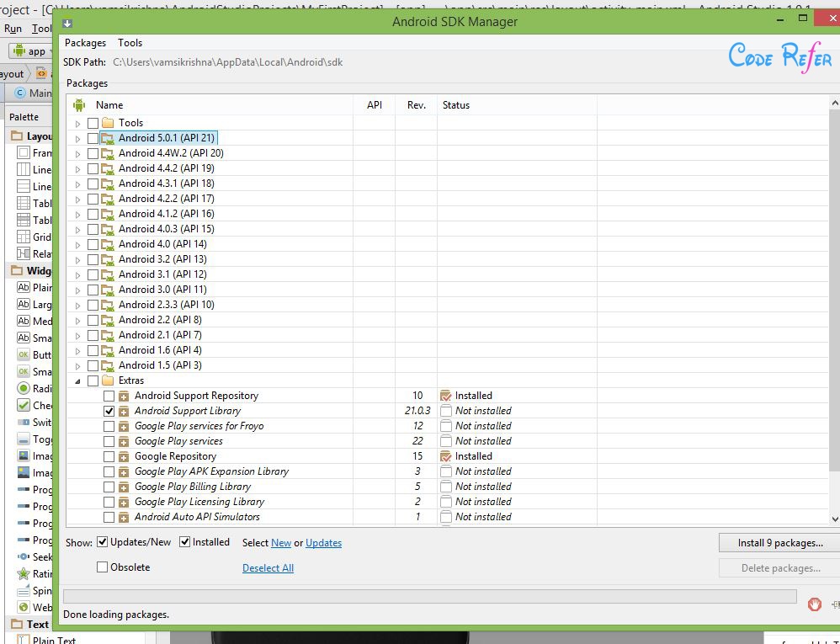
Task: Click the Google Play Billing Library package icon
Action: click(x=124, y=487)
